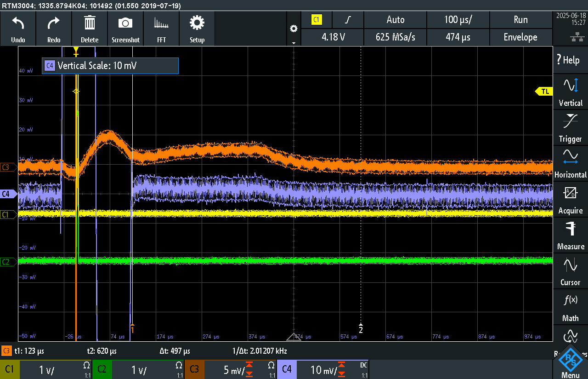Open the Cursor measurement panel
The height and width of the screenshot is (379, 588).
(571, 271)
